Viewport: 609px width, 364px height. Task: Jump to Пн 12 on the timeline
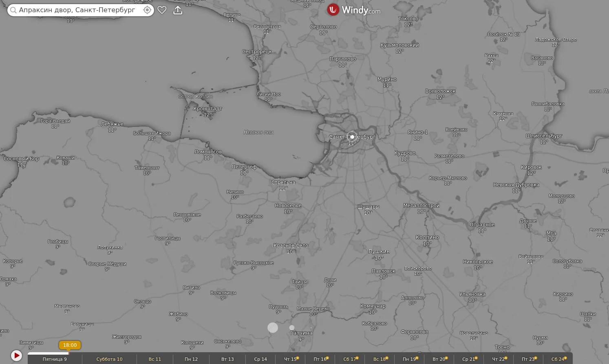(191, 359)
